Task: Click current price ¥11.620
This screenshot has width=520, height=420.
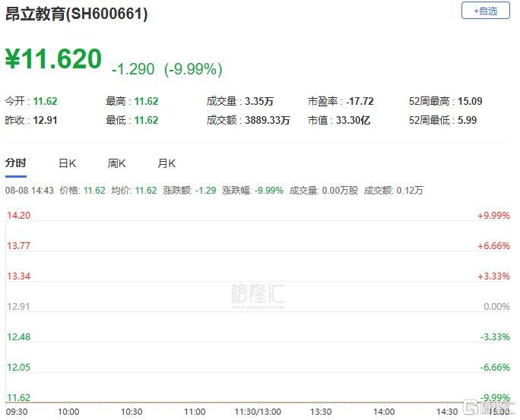Action: click(x=53, y=58)
